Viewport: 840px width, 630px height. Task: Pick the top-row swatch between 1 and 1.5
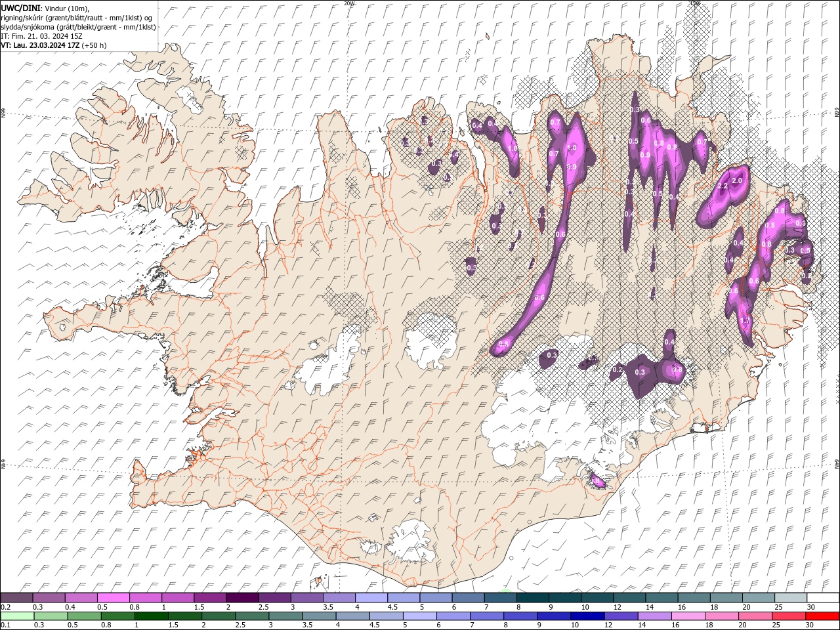click(x=178, y=598)
